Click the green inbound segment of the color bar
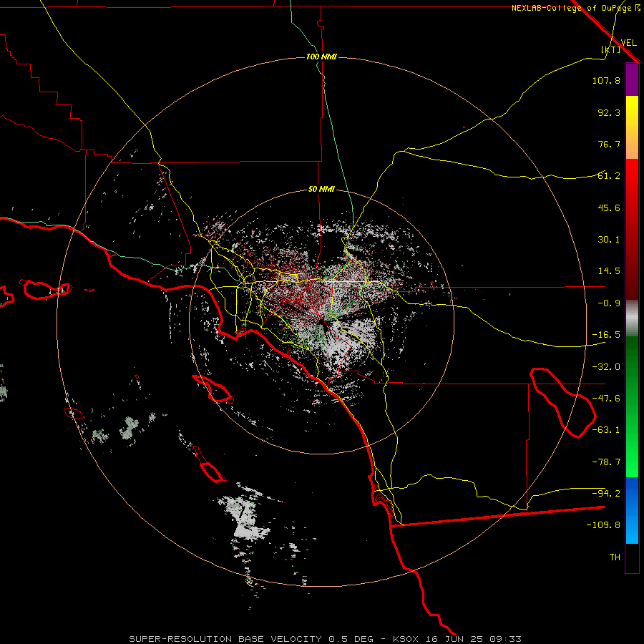 coord(632,406)
